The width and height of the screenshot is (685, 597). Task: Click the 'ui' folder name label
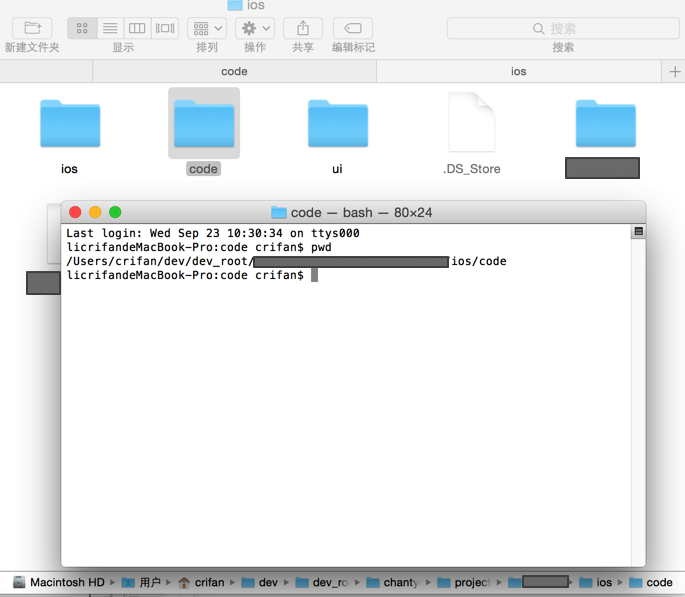[x=337, y=169]
